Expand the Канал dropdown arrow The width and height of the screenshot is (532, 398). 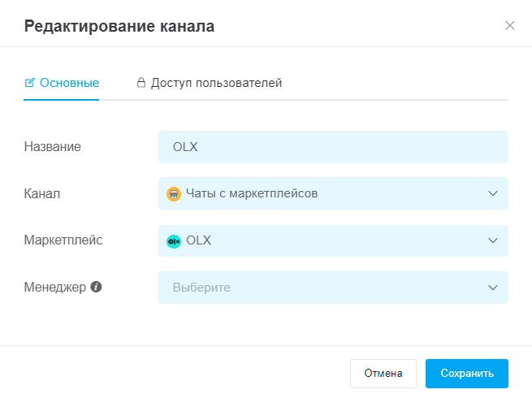[x=492, y=193]
